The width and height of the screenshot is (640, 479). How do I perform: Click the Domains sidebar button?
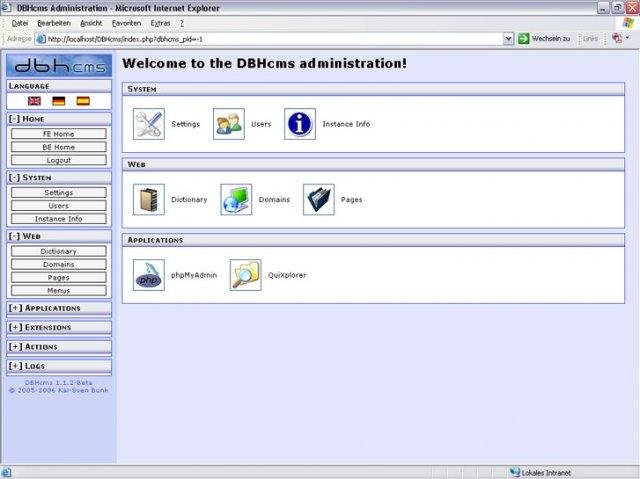(59, 264)
